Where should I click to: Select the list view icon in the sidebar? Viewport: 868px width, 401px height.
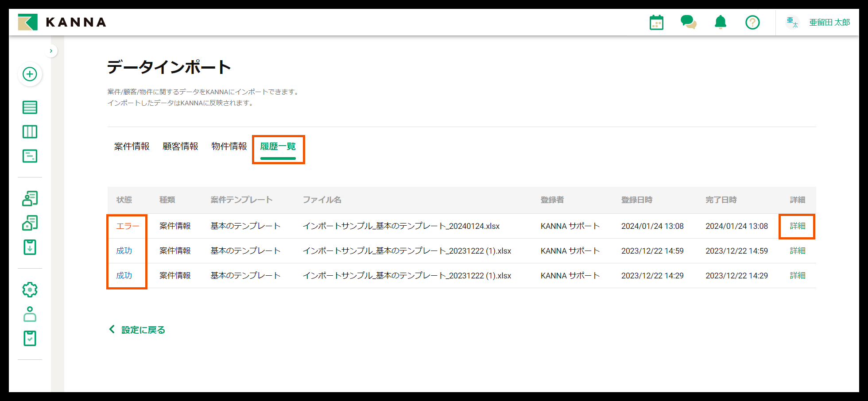coord(30,107)
